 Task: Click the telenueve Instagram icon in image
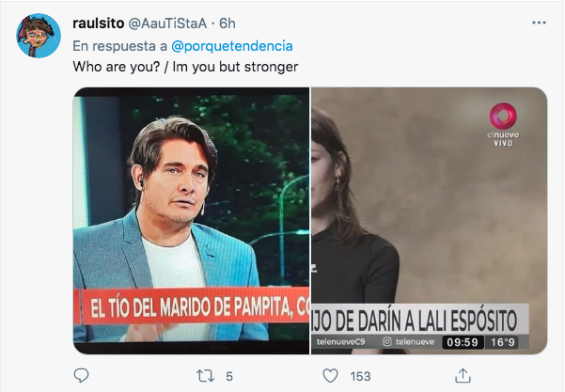point(387,341)
